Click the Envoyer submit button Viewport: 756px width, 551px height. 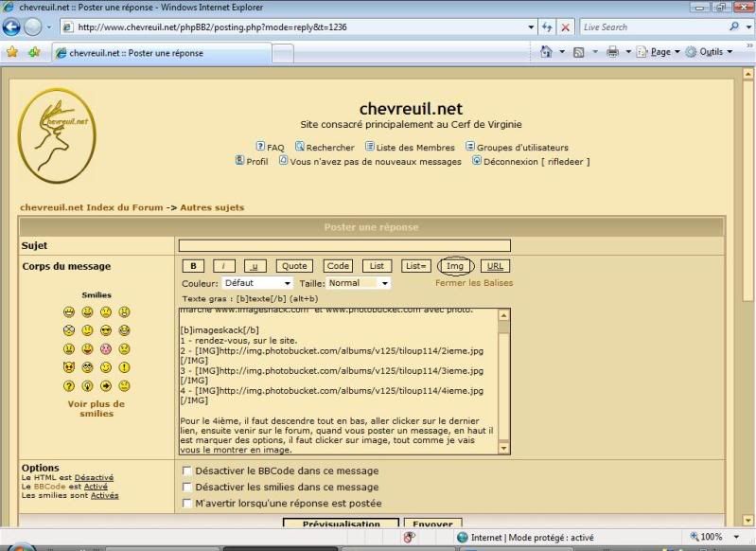tap(432, 523)
